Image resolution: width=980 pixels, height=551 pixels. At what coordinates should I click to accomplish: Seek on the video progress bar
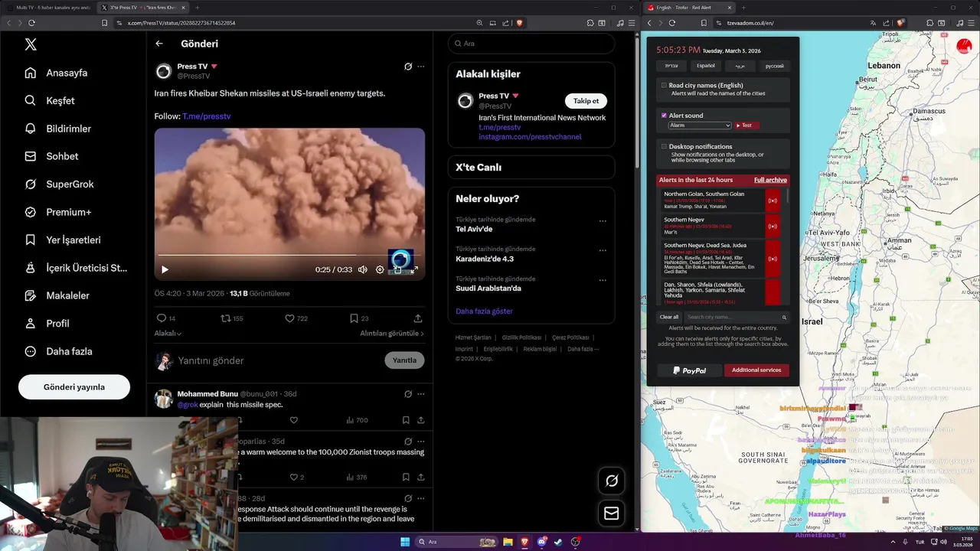tap(289, 255)
